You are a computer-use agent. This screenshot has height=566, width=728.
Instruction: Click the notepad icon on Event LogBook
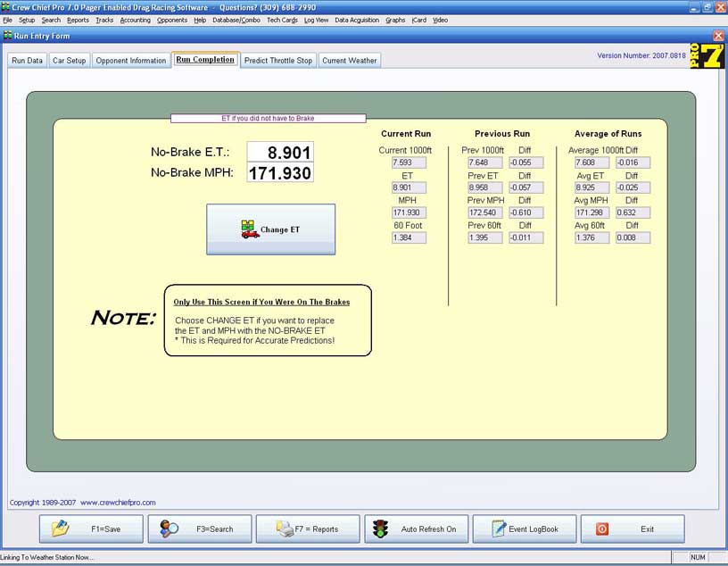click(498, 529)
